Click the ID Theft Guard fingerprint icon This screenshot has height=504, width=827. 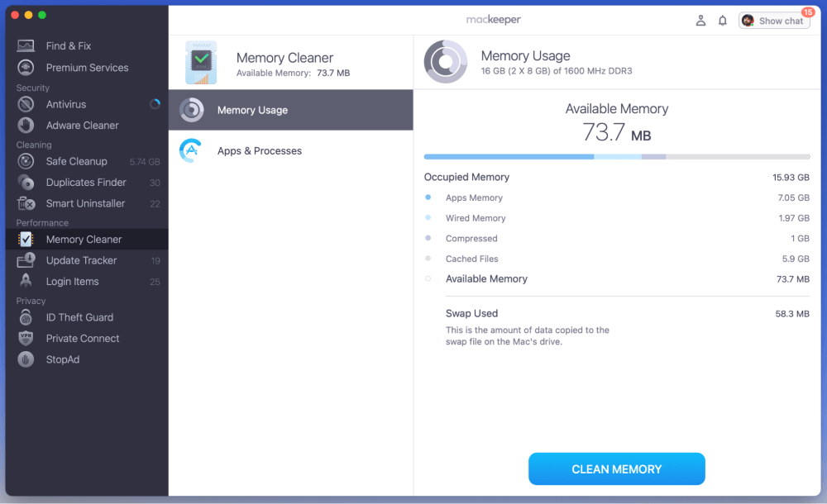pos(26,317)
